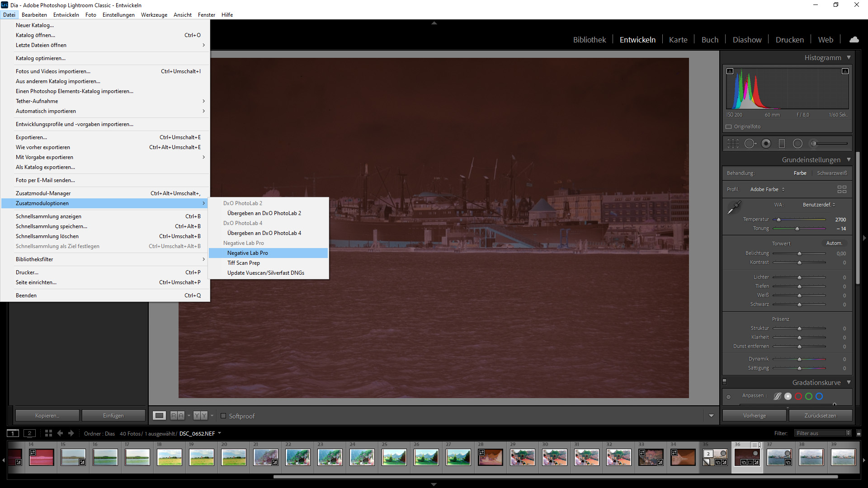Click the Einfügen button
Viewport: 868px width, 488px height.
coord(113,416)
